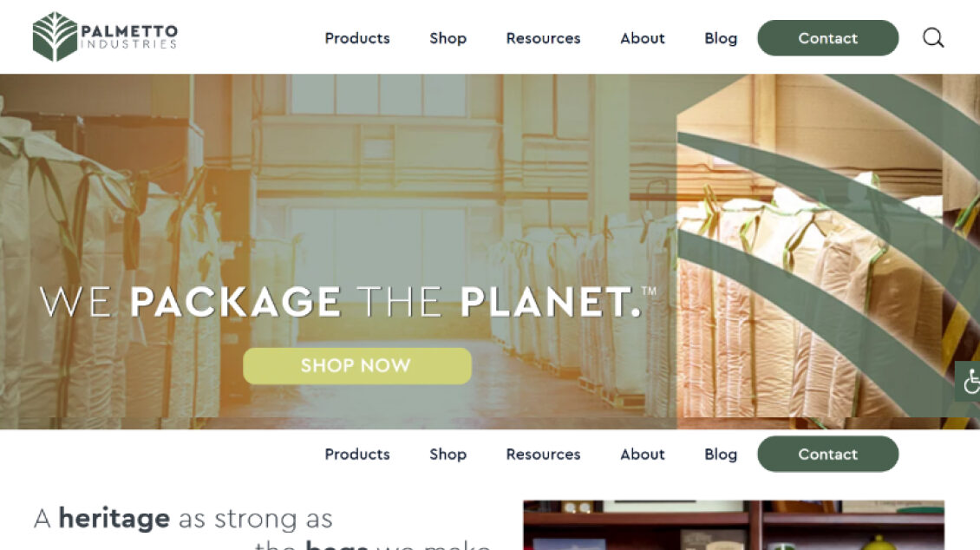Click the top green Contact button
Screen dimensions: 980x550
click(828, 37)
